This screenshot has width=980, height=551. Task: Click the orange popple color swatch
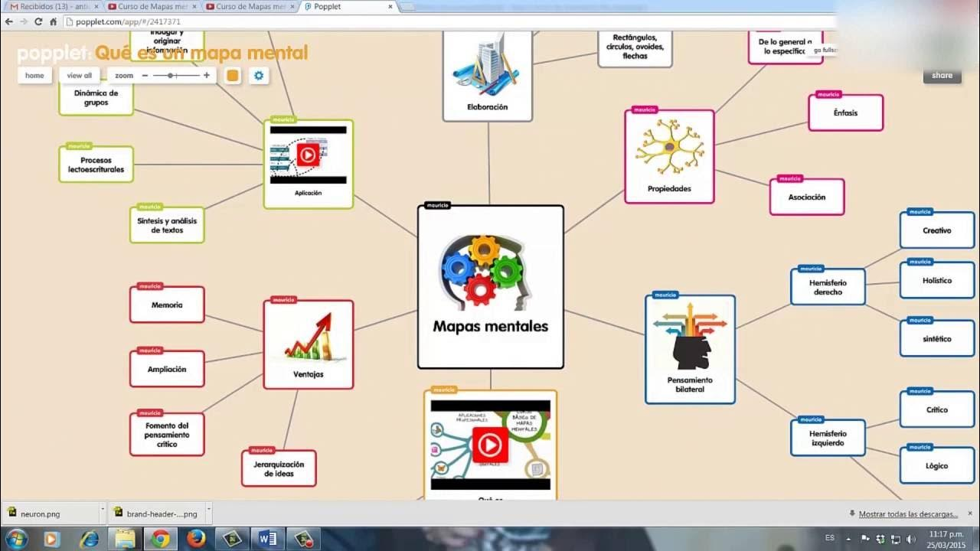click(233, 76)
